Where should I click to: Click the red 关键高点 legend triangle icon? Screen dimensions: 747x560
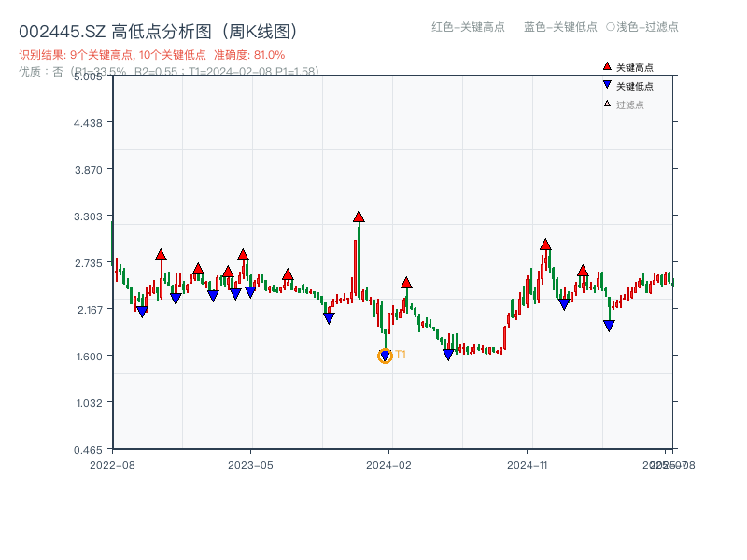[x=607, y=66]
